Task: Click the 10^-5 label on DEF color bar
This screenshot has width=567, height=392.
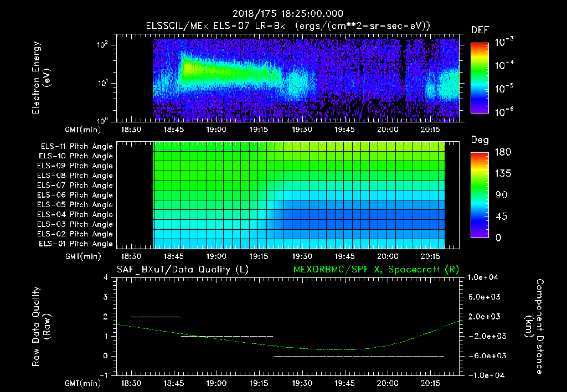Action: (x=504, y=89)
